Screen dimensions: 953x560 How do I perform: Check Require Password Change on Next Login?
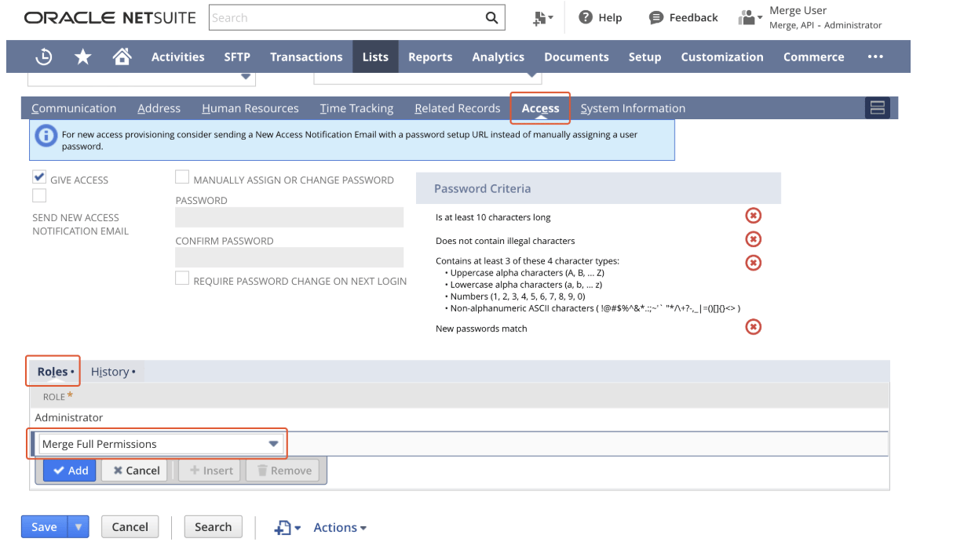pos(182,278)
